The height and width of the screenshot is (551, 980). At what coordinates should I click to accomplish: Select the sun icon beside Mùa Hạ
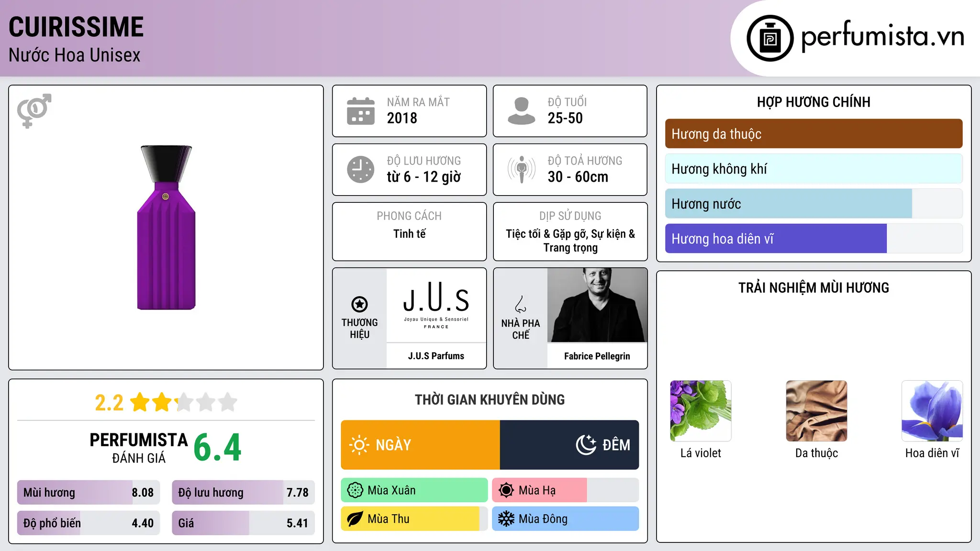click(506, 490)
